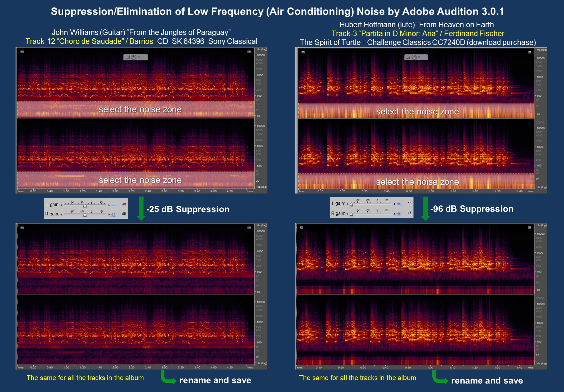The height and width of the screenshot is (392, 564).
Task: Click bottom 'Hz (log)' label of processed lute spectrogram
Action: pyautogui.click(x=542, y=363)
